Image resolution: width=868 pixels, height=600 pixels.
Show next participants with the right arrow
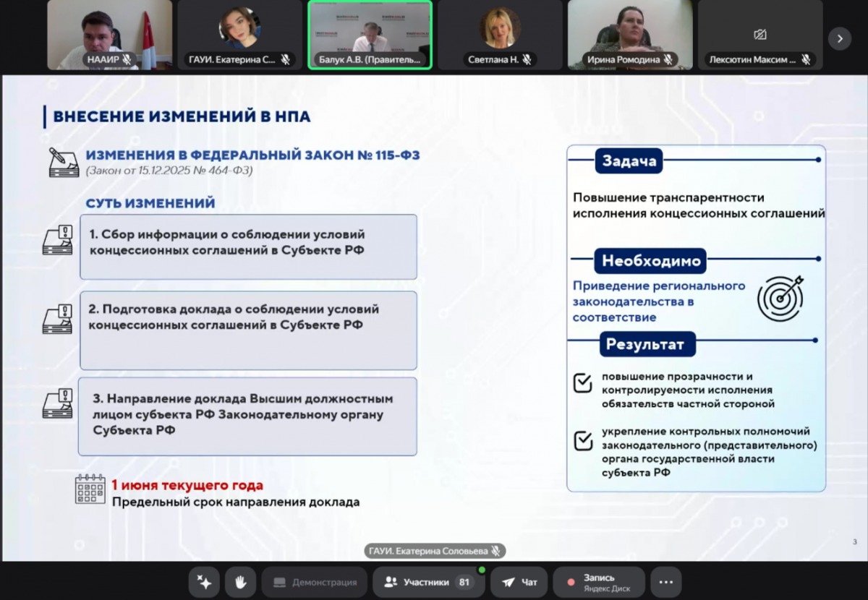pyautogui.click(x=839, y=38)
